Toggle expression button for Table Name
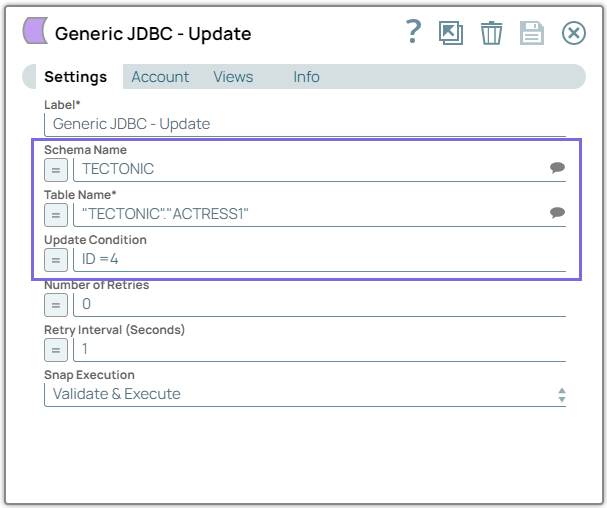This screenshot has width=607, height=508. point(56,213)
